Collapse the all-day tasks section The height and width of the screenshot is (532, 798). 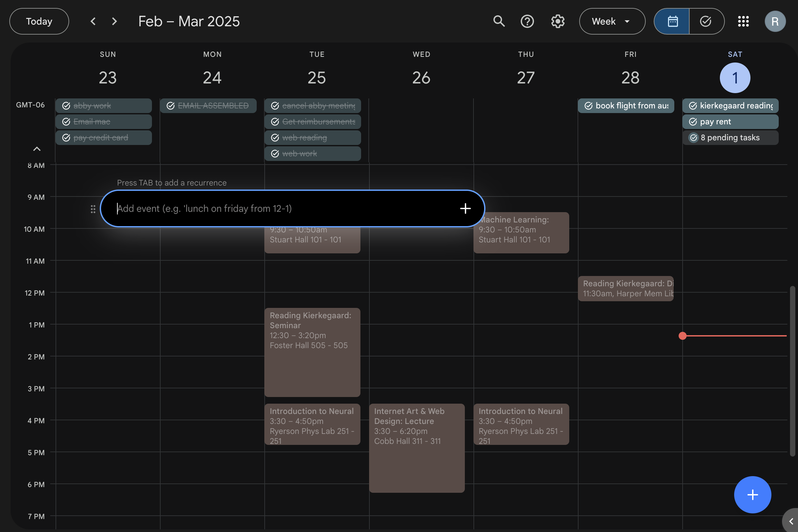37,149
